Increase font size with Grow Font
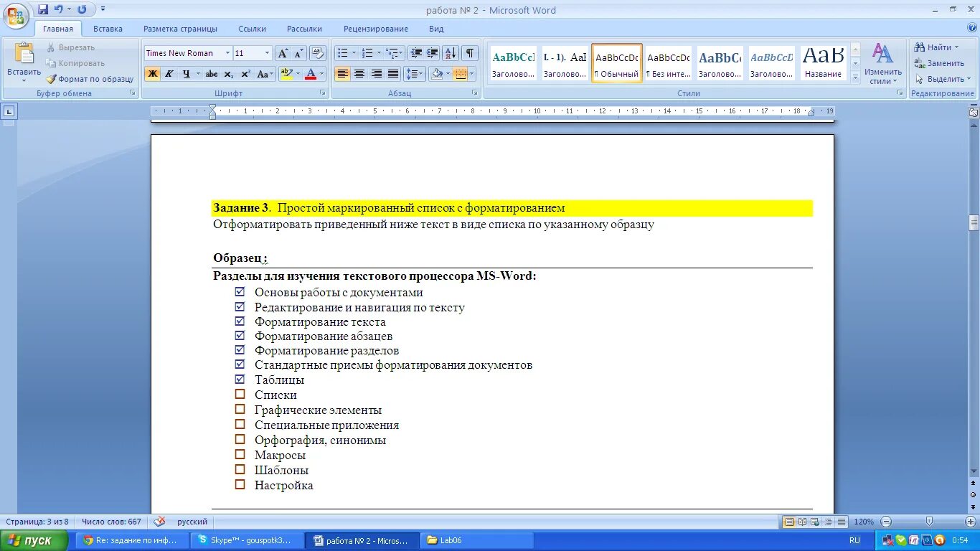This screenshot has height=551, width=980. 283,53
